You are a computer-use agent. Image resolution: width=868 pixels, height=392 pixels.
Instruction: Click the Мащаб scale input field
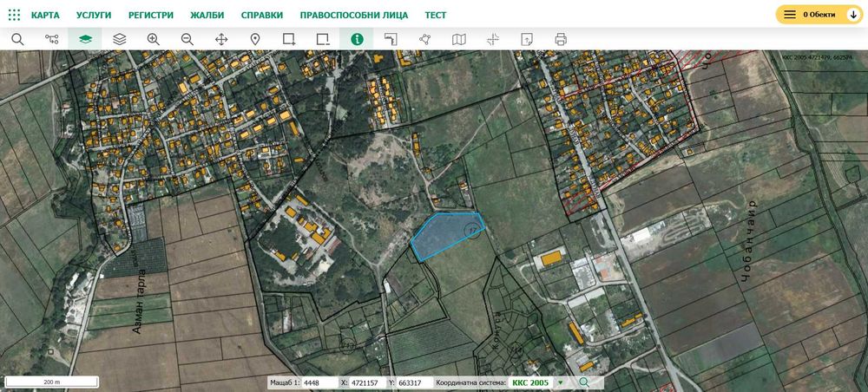[x=319, y=382]
